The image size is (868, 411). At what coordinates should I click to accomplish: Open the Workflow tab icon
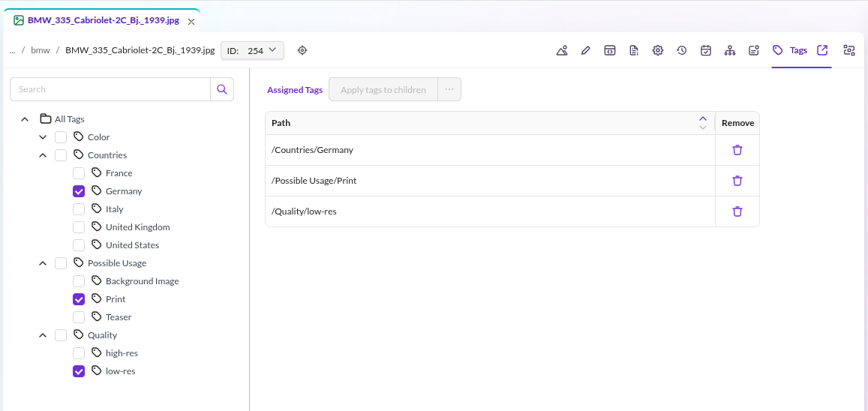coord(848,50)
